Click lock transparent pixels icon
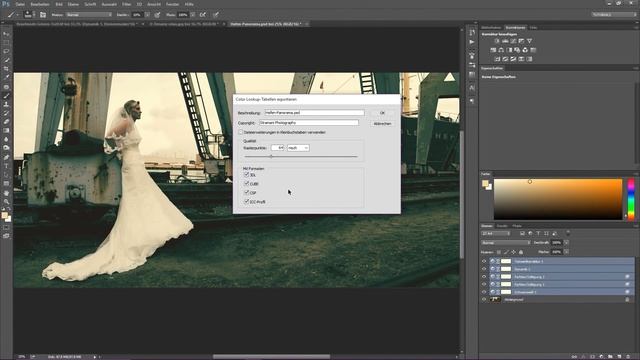This screenshot has height=360, width=640. pyautogui.click(x=499, y=252)
